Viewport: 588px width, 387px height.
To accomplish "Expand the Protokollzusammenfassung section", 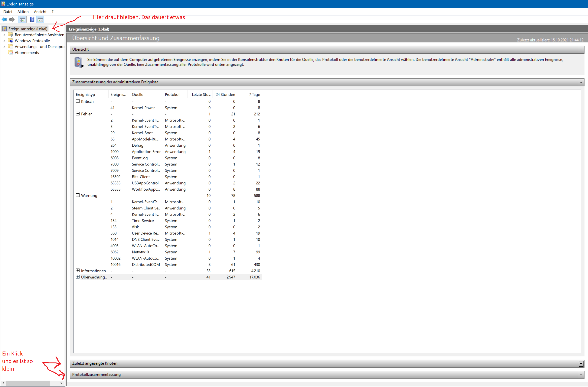I will click(x=581, y=375).
